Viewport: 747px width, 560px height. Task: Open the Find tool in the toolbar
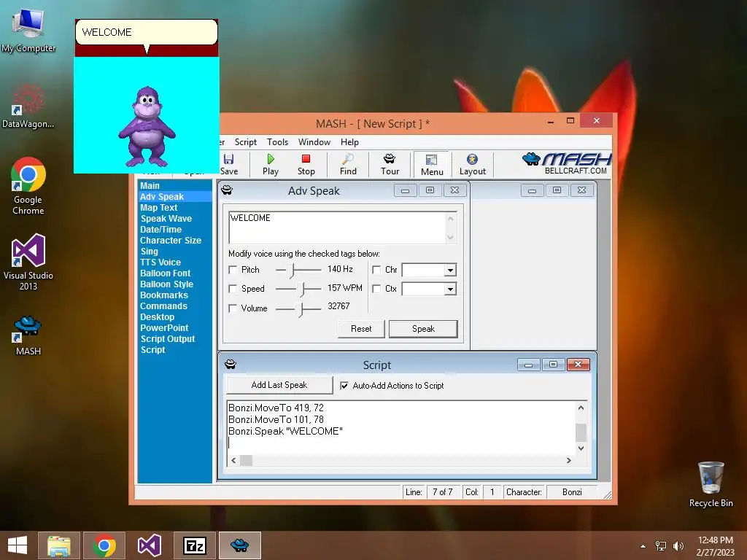[348, 164]
